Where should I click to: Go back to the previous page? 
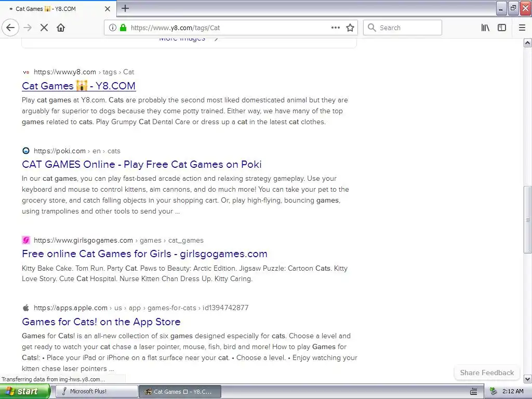10,28
